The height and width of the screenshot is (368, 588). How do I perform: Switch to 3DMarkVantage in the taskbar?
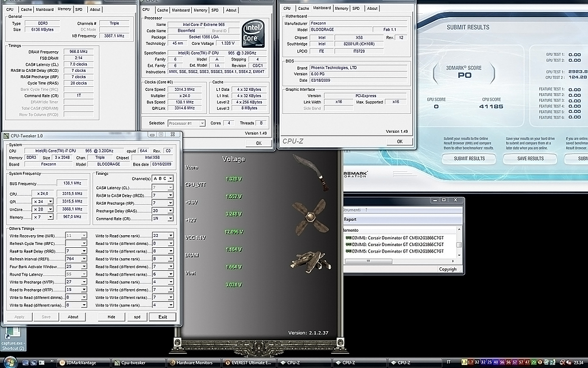(83, 363)
